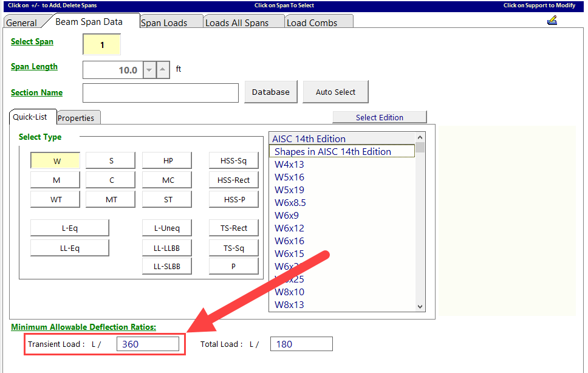The height and width of the screenshot is (373, 588).
Task: Choose the HSS-Sq shape type
Action: pyautogui.click(x=234, y=161)
